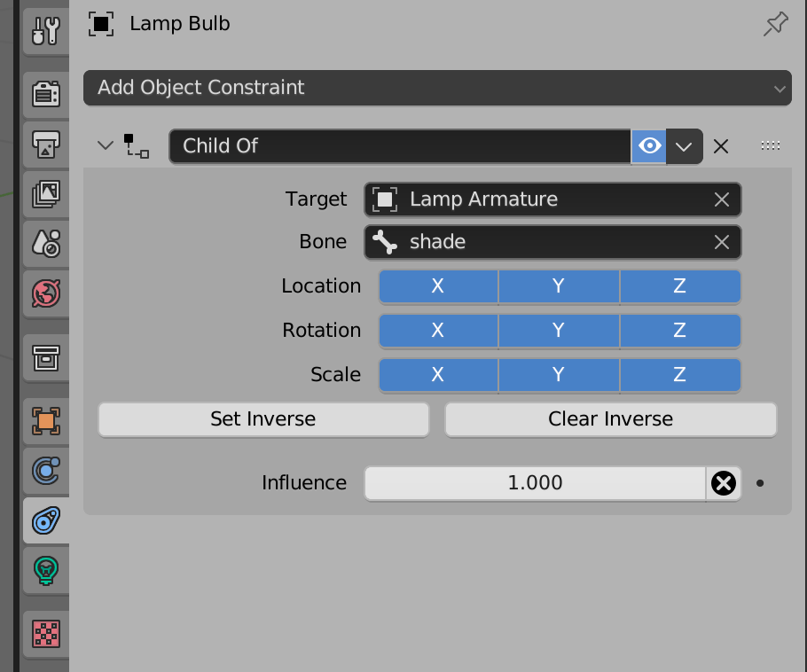The width and height of the screenshot is (807, 672).
Task: Open the World properties tab
Action: coord(45,292)
